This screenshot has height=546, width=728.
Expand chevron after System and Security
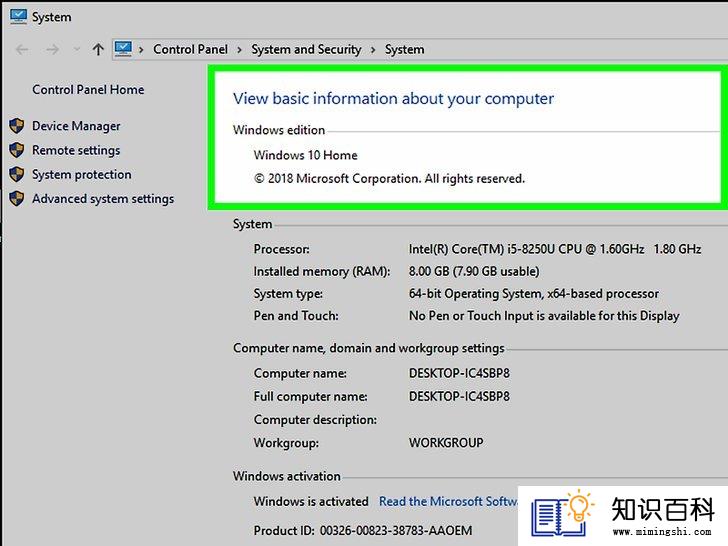tap(373, 50)
